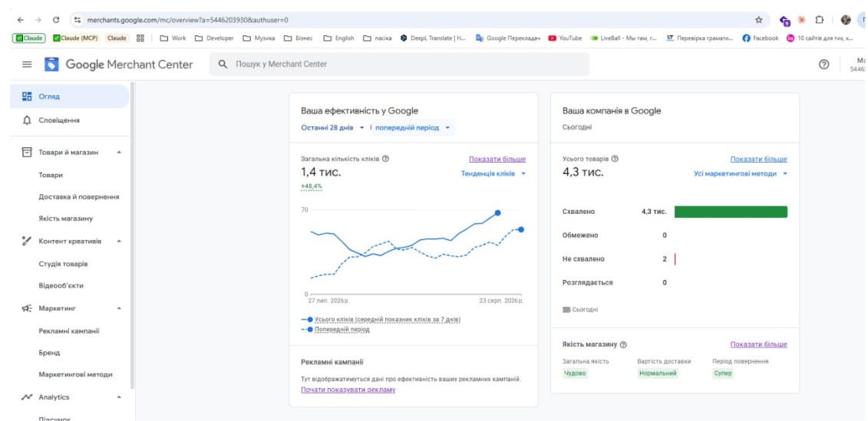The image size is (868, 421).
Task: Click the Огляд dashboard icon
Action: coord(27,97)
